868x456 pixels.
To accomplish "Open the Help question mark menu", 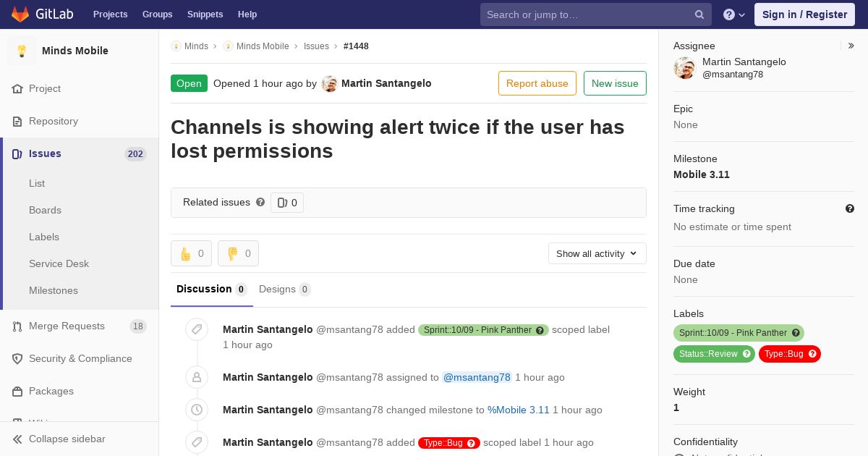I will point(734,14).
